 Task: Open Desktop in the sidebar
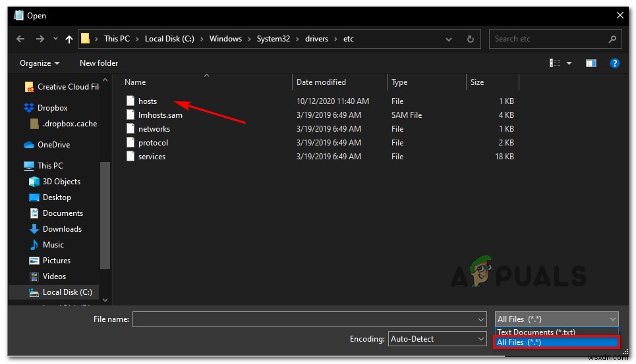(50, 197)
